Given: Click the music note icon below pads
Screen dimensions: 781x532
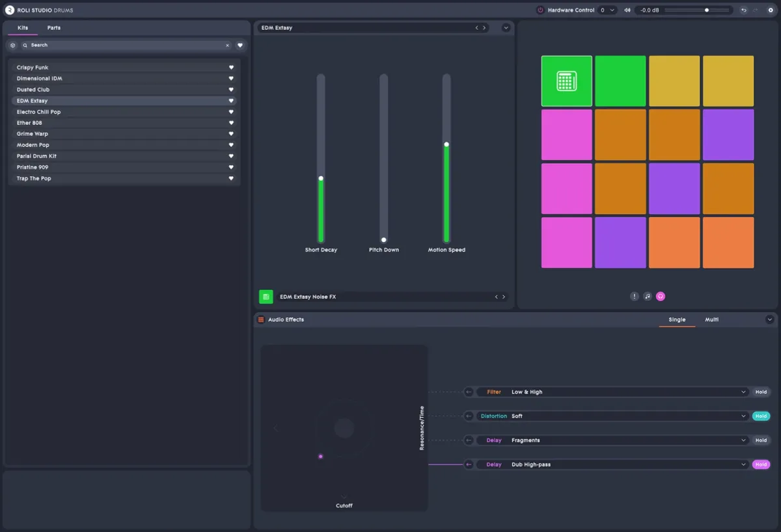Looking at the screenshot, I should [648, 296].
